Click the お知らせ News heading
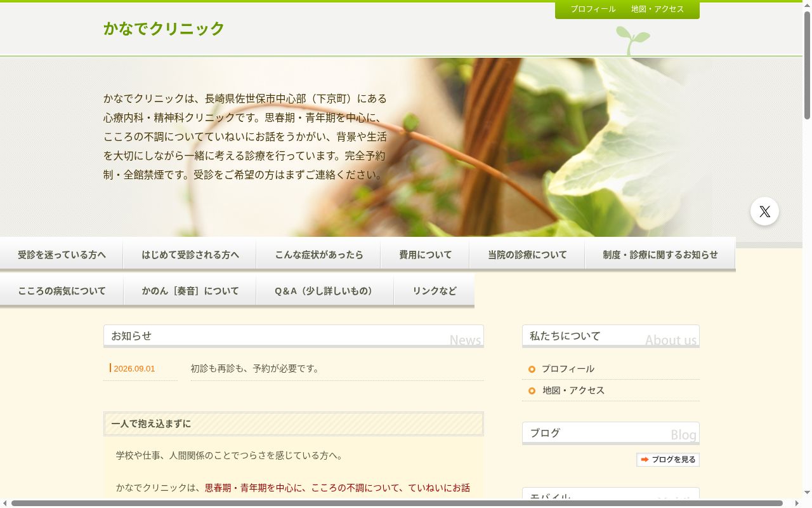The width and height of the screenshot is (812, 508). 294,337
